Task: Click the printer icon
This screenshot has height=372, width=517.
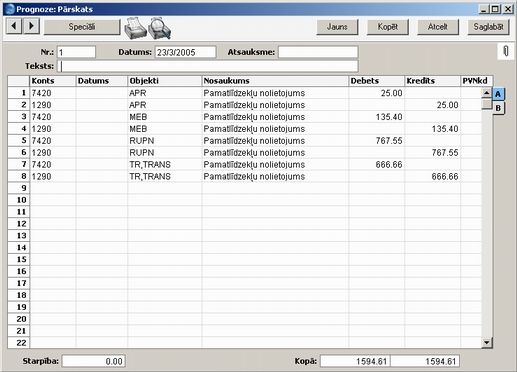Action: [x=135, y=28]
